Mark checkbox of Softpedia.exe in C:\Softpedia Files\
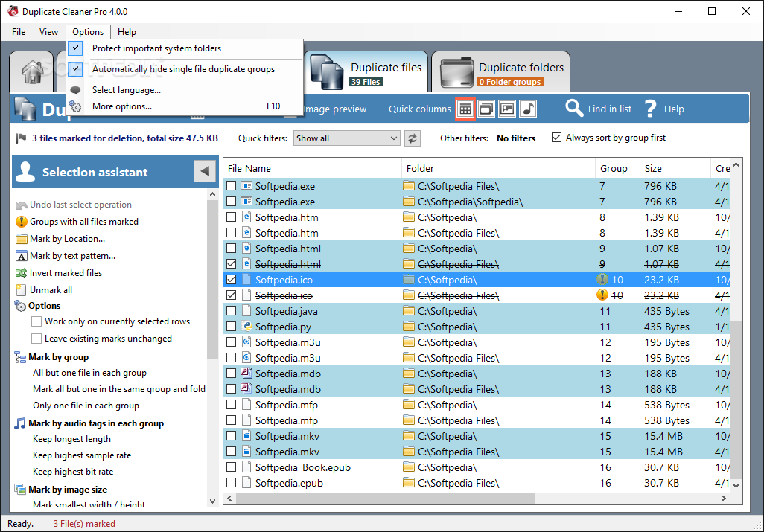Image resolution: width=764 pixels, height=532 pixels. click(232, 186)
